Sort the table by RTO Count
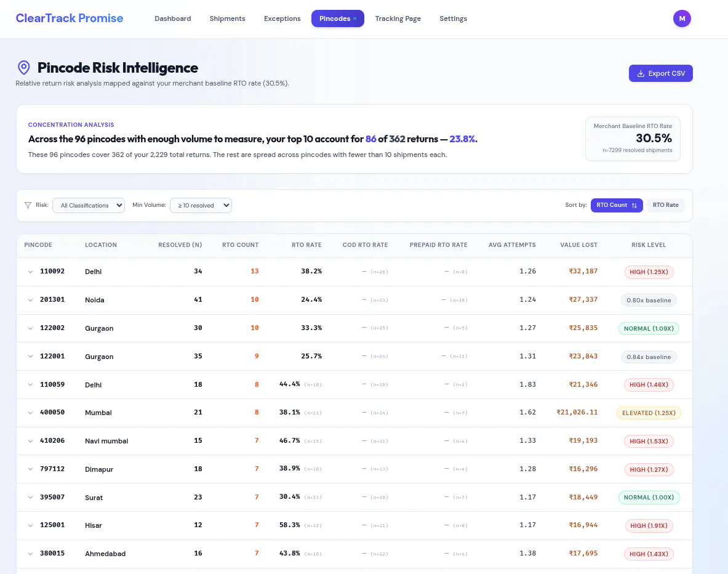The width and height of the screenshot is (728, 574). click(616, 205)
